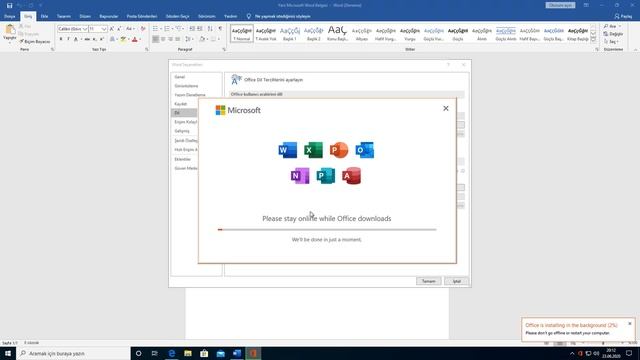The image size is (640, 360).
Task: Click the Excel icon in Office dialog
Action: (x=313, y=150)
